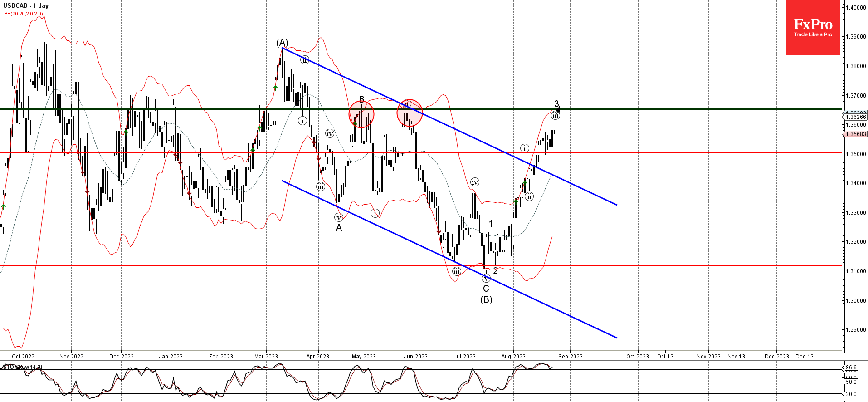Click the 1.40000 price axis label

coord(856,8)
